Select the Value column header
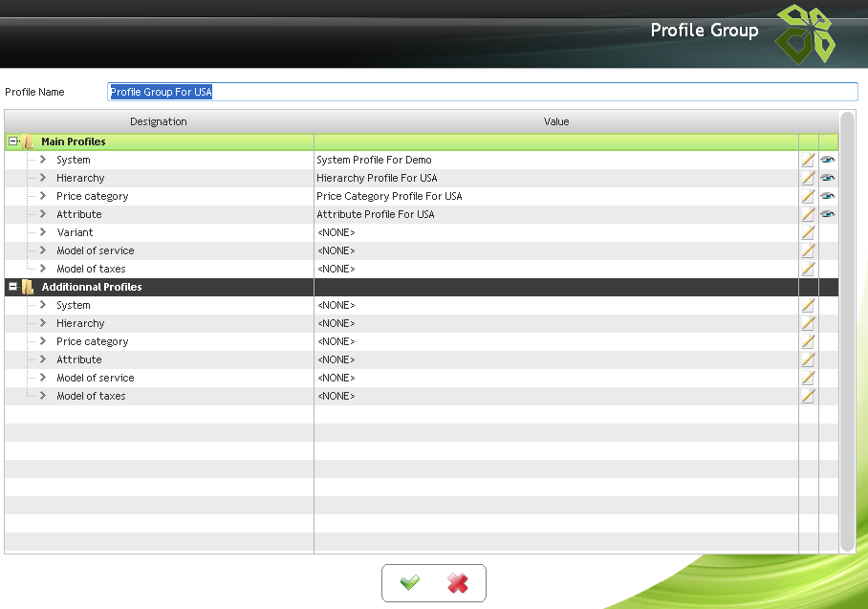This screenshot has height=609, width=868. point(556,121)
